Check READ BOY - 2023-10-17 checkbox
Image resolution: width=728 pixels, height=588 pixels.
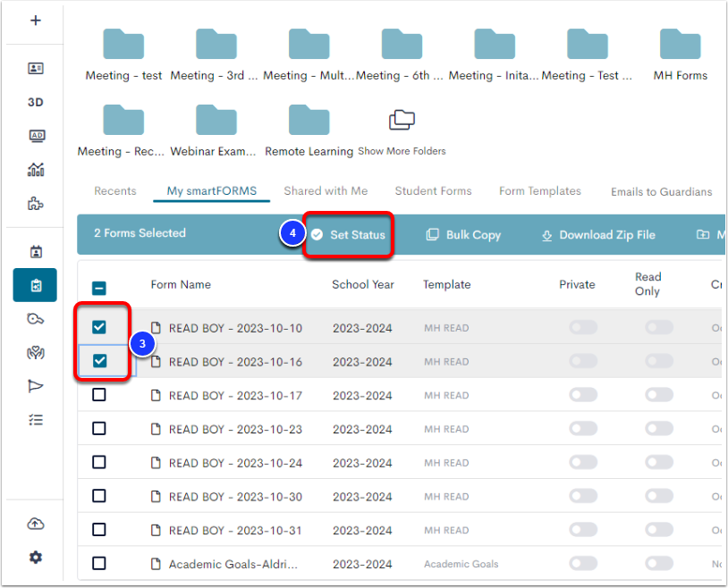tap(99, 395)
